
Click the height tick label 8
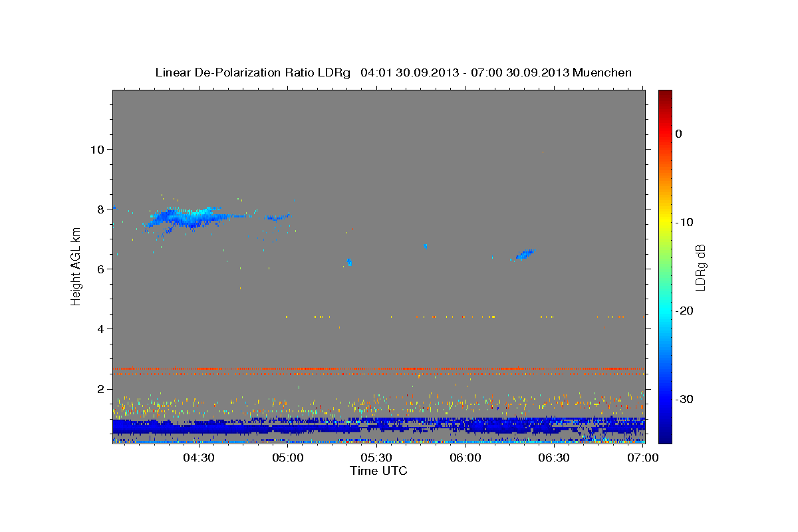(100, 209)
